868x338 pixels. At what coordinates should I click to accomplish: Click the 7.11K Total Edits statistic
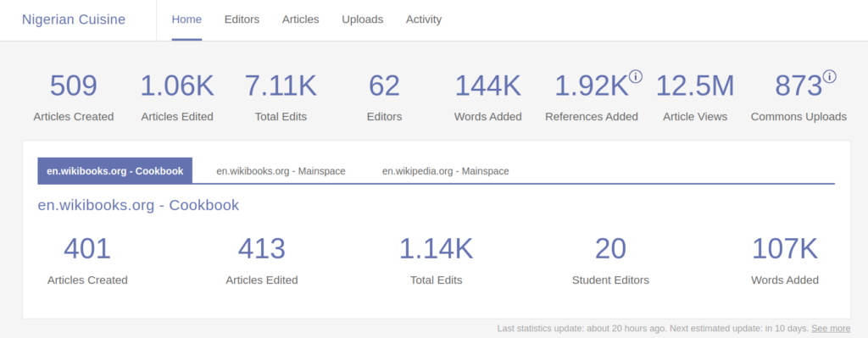[x=281, y=97]
